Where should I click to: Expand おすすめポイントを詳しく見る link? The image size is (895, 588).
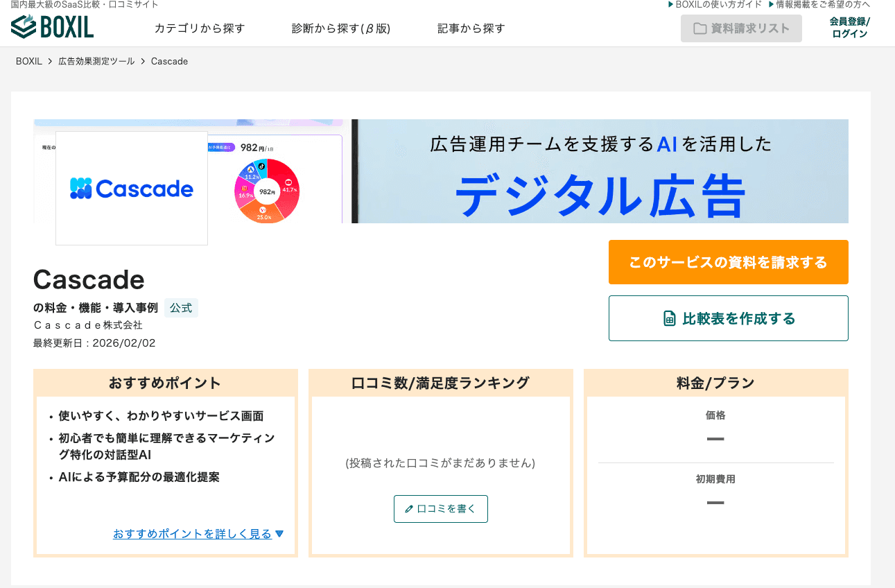point(192,533)
